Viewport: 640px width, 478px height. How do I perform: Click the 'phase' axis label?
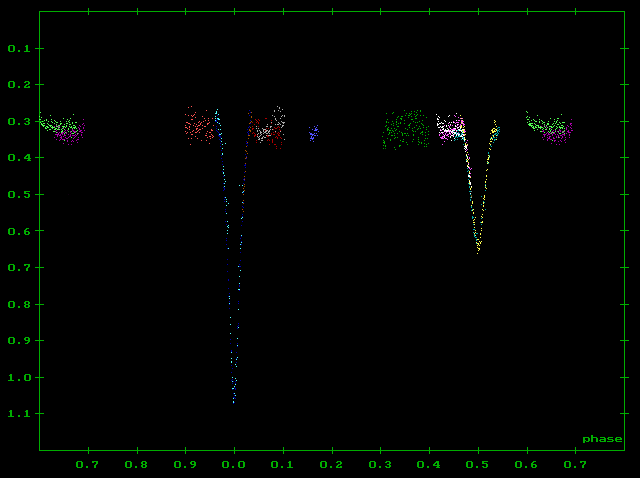point(602,439)
